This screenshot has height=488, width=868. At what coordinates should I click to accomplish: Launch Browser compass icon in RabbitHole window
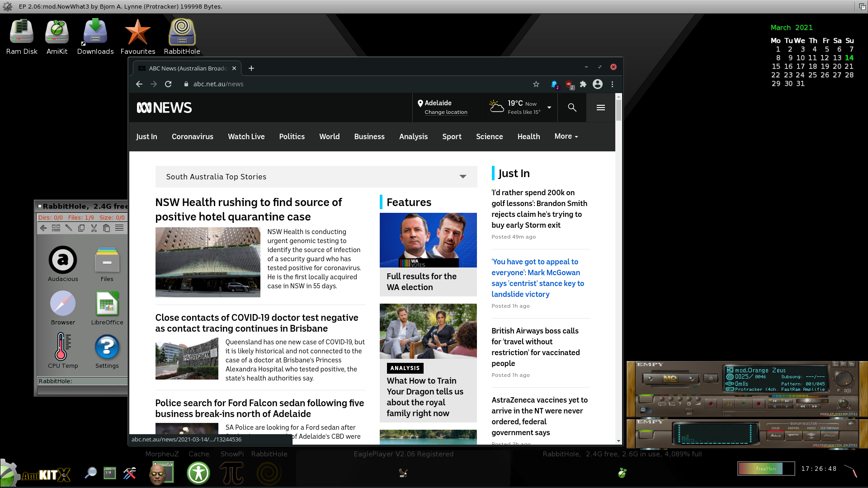coord(63,308)
